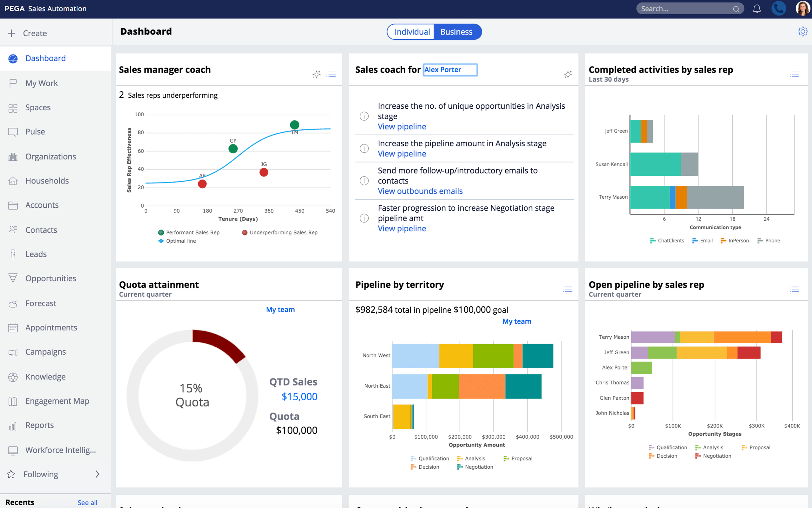The height and width of the screenshot is (508, 812).
Task: Open Completed activities list menu icon
Action: (794, 74)
